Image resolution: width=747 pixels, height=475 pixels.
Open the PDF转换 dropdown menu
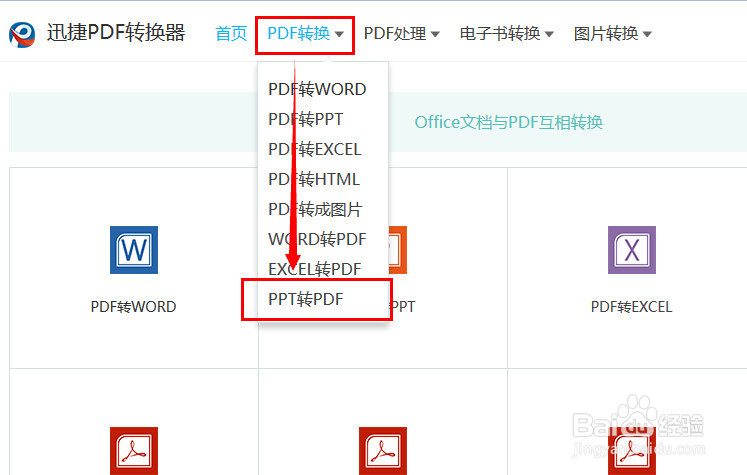pyautogui.click(x=305, y=34)
